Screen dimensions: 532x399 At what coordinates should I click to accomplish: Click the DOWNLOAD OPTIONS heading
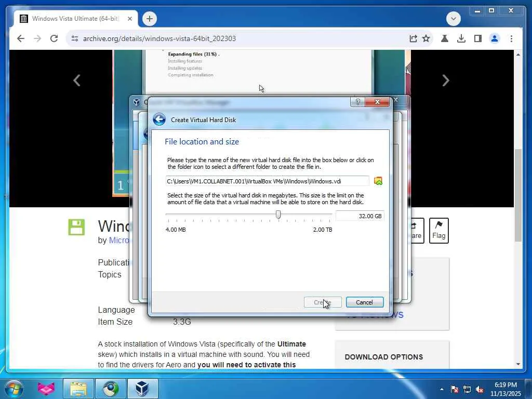click(x=384, y=357)
